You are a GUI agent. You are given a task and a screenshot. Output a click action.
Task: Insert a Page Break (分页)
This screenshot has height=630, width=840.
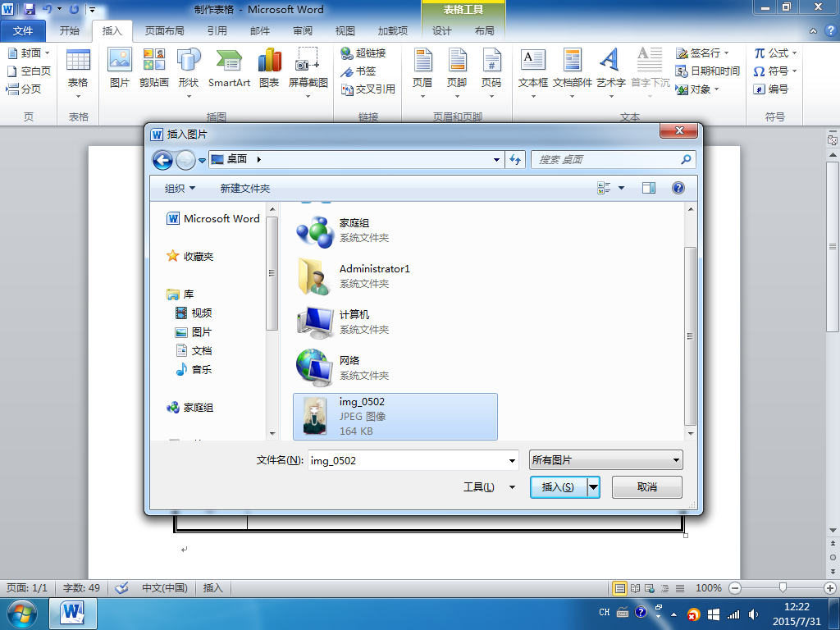[24, 89]
